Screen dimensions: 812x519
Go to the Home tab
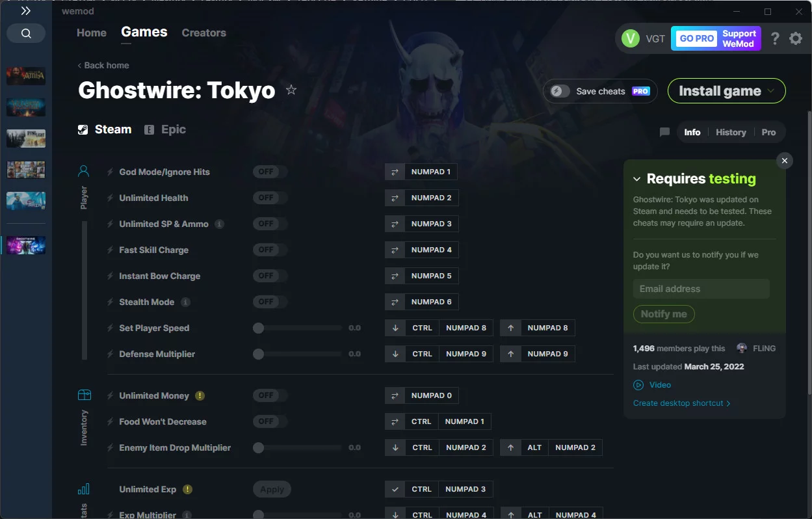(92, 33)
